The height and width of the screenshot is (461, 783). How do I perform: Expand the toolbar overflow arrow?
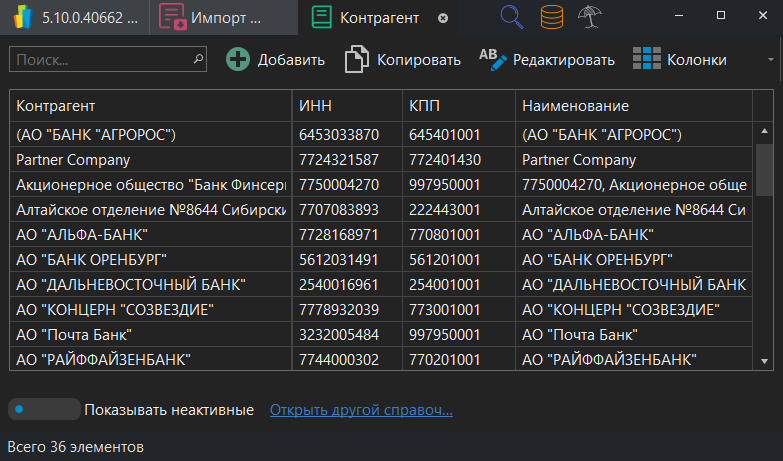pyautogui.click(x=771, y=60)
